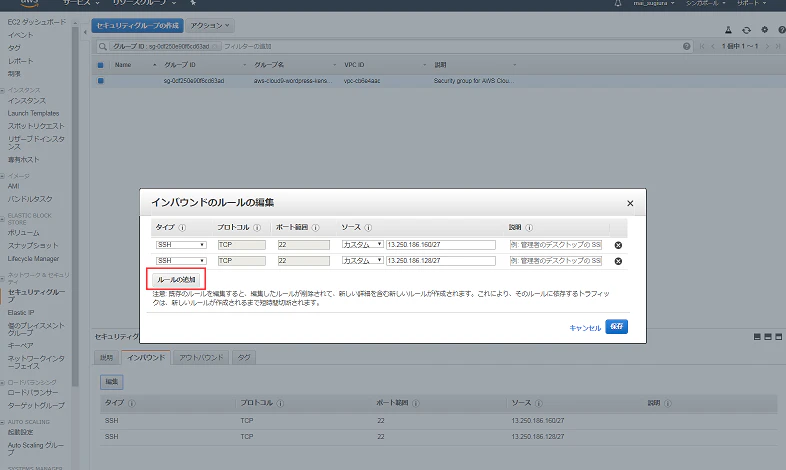Screen dimensions: 786x470
Task: Click source field containing 13.250.186.160/27
Action: [441, 245]
